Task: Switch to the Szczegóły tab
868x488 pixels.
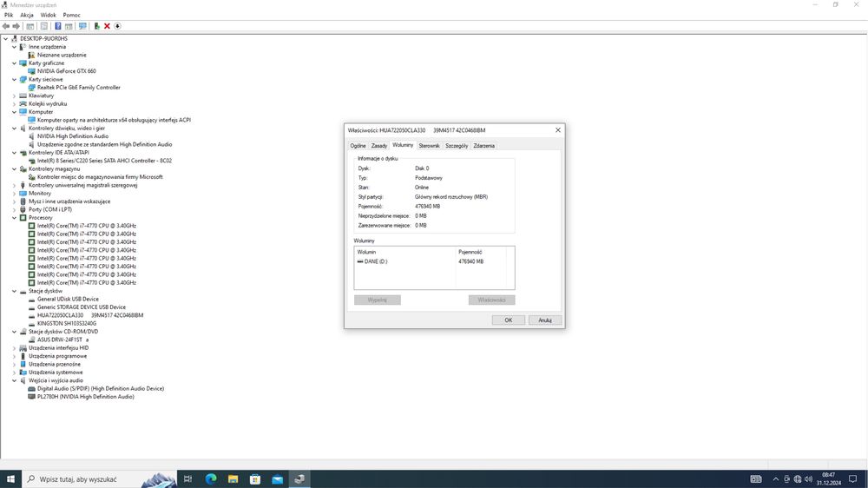Action: 457,146
